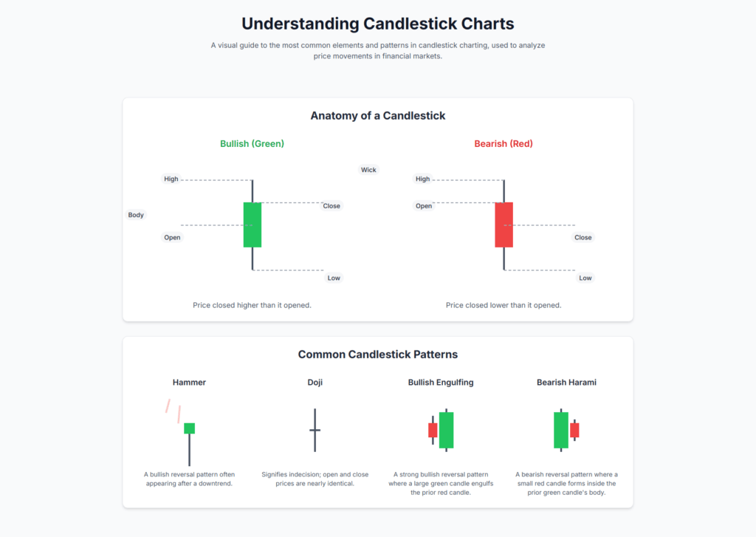
Task: Click the large green Bearish Harami candle
Action: [x=561, y=430]
